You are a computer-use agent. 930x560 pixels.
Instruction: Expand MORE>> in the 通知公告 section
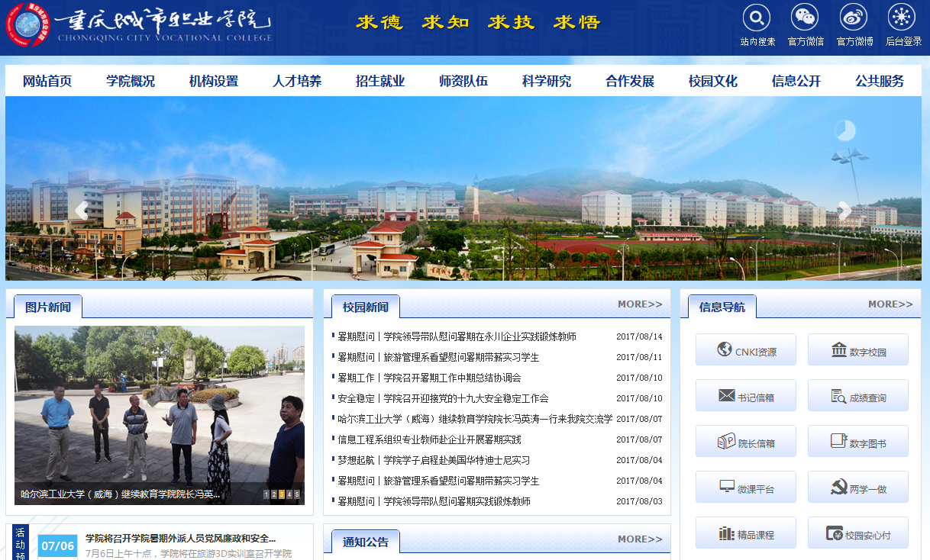click(x=640, y=539)
